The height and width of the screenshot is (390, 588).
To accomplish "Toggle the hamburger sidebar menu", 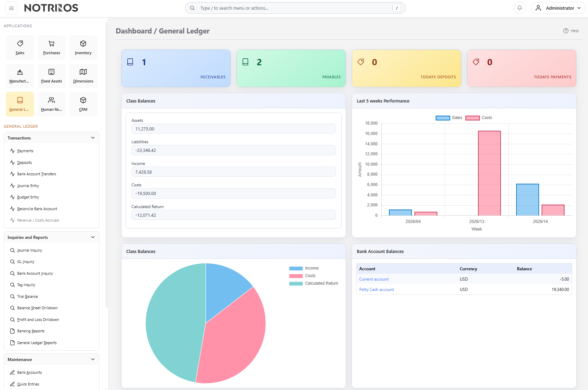I will point(11,8).
